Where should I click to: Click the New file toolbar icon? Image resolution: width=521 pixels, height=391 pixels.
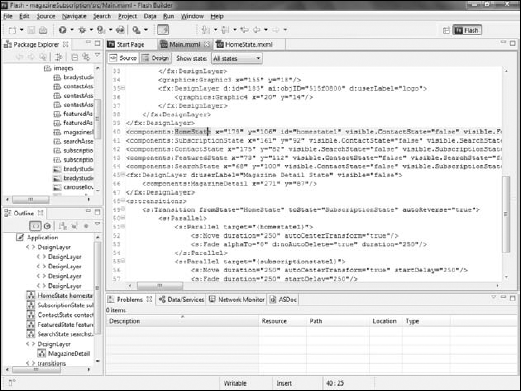(12, 30)
